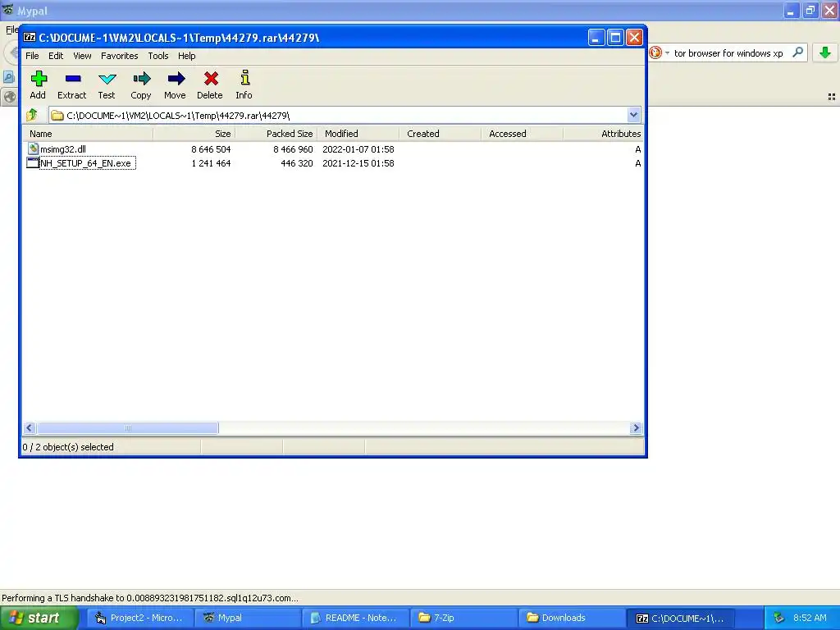Open the Tools menu
Viewport: 840px width, 630px height.
point(158,56)
